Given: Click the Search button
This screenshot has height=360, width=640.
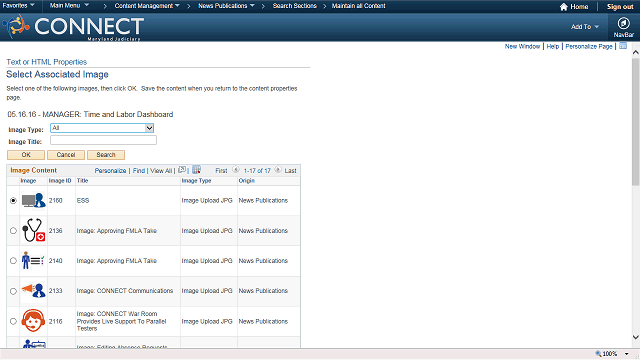Looking at the screenshot, I should 106,155.
